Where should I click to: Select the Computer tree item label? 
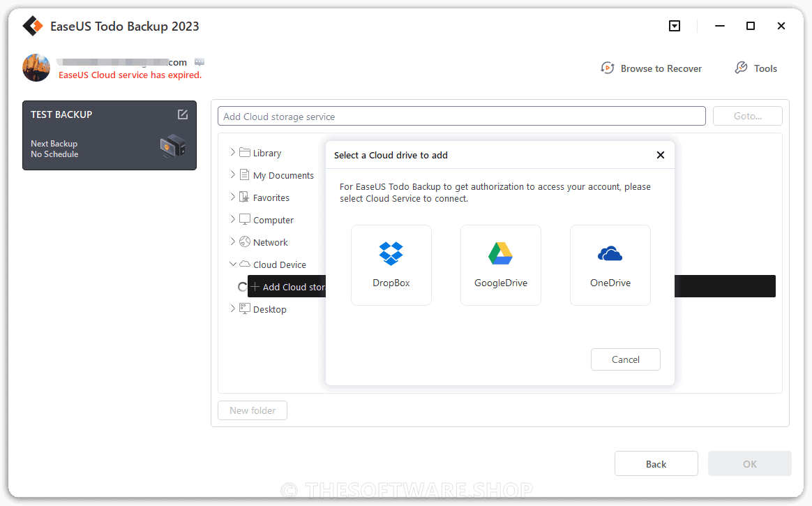(273, 220)
